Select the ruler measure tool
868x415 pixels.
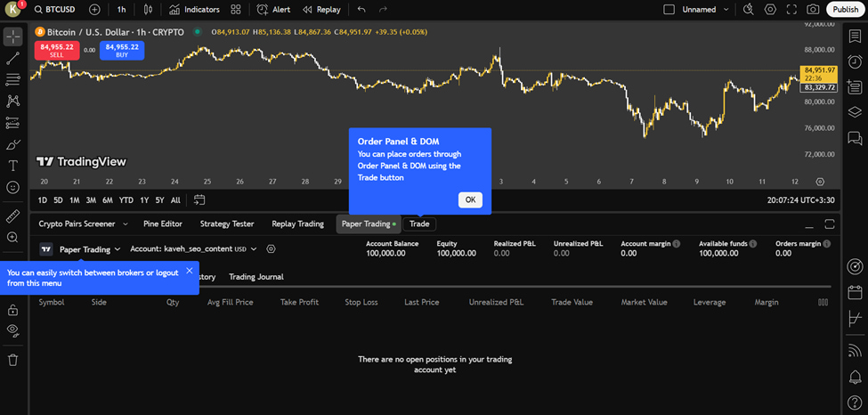point(12,216)
